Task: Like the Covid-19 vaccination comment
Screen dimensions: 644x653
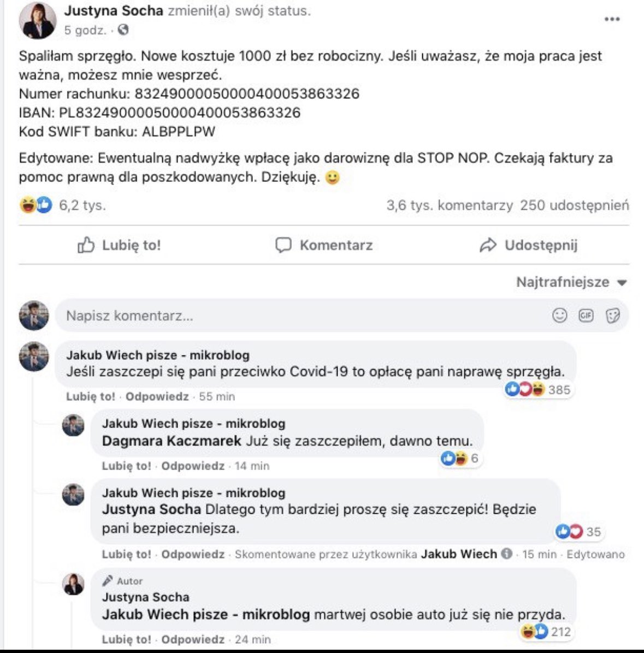Action: pos(91,396)
